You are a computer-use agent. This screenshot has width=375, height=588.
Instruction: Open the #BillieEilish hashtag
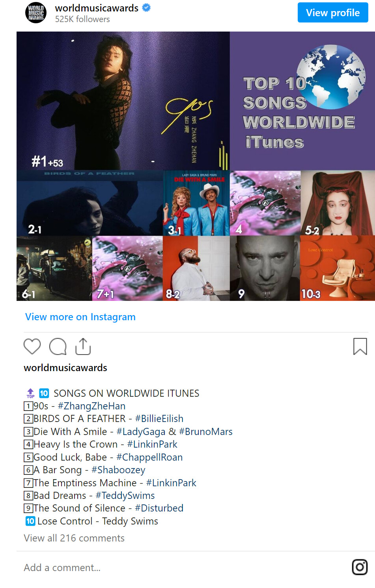159,418
